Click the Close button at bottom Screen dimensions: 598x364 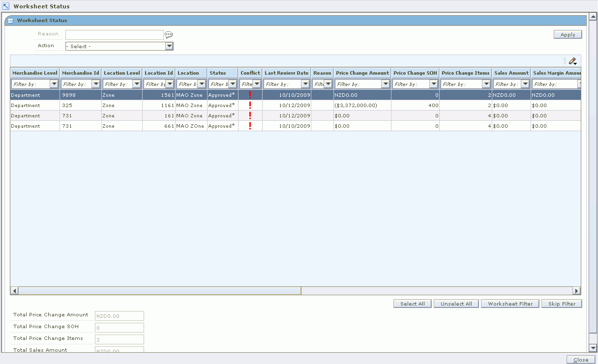pyautogui.click(x=581, y=360)
